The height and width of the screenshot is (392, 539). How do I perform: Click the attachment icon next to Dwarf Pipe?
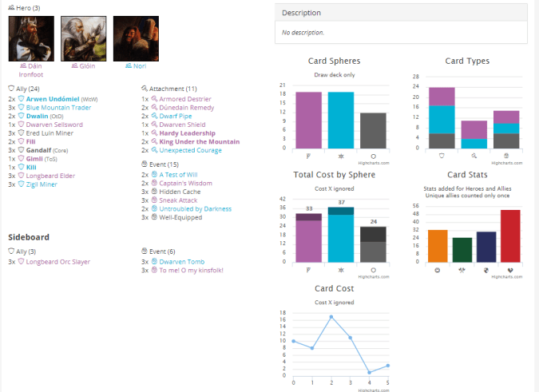154,116
